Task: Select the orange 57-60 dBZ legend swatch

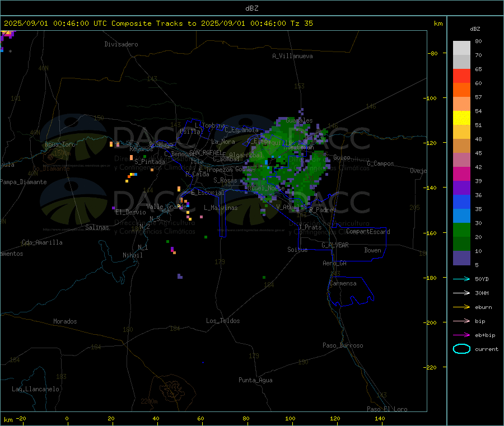Action: click(x=461, y=90)
